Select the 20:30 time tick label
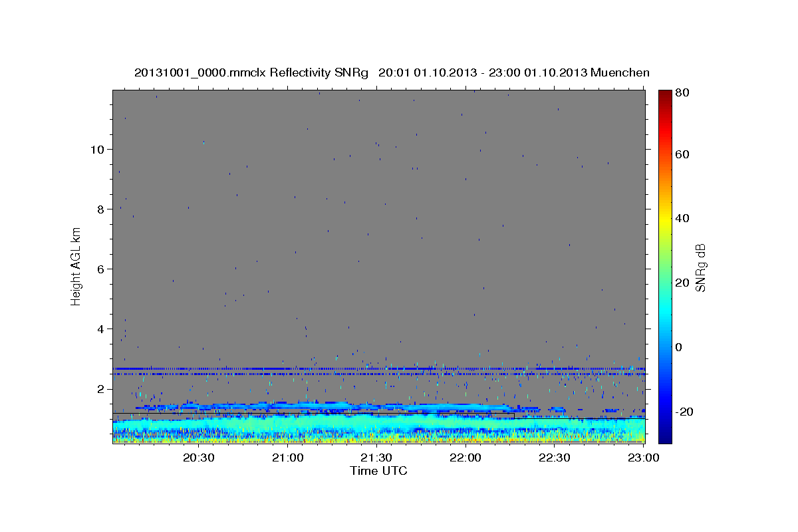Screen dimensions: 798x532 point(198,458)
